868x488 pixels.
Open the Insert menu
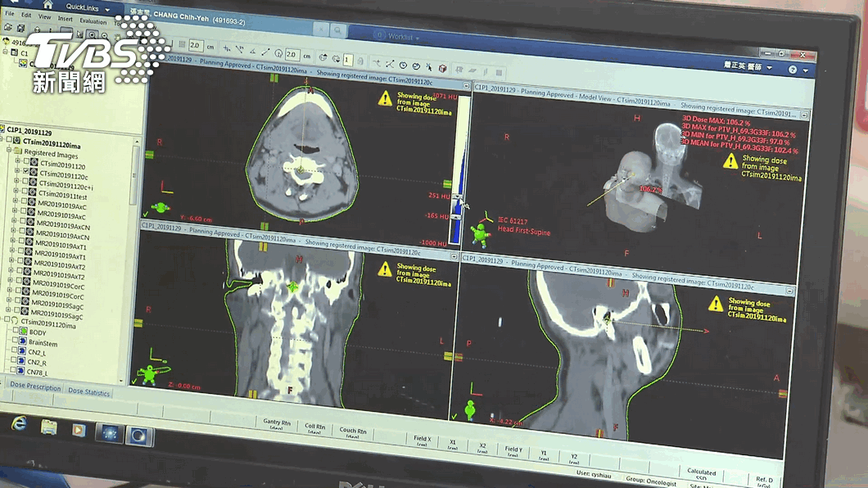(65, 19)
